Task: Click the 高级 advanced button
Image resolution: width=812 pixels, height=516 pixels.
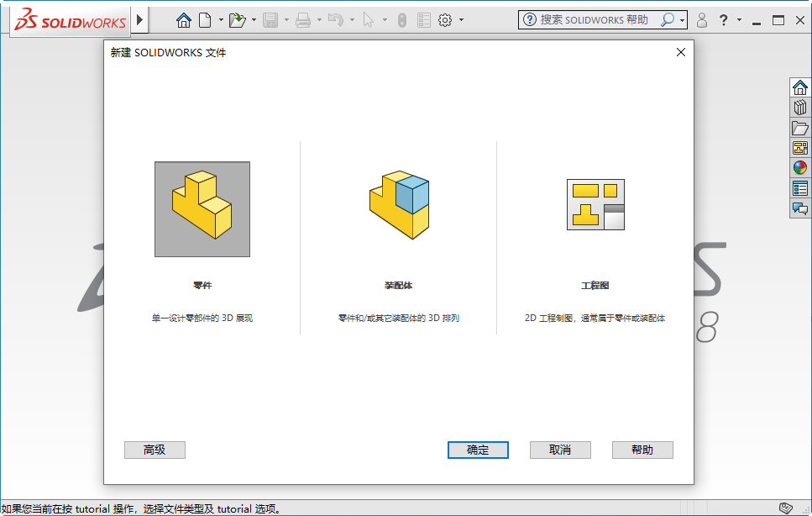Action: click(x=155, y=450)
